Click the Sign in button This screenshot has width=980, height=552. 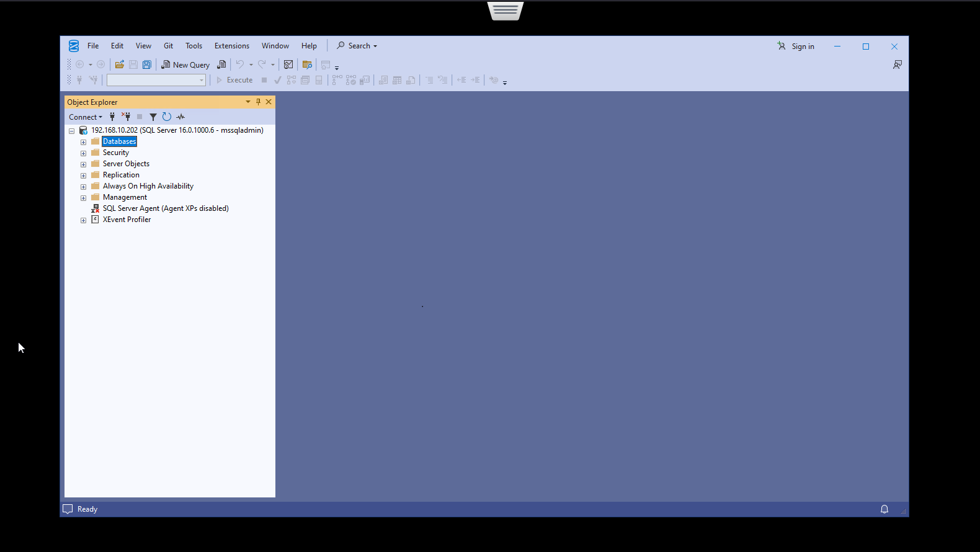(x=796, y=47)
